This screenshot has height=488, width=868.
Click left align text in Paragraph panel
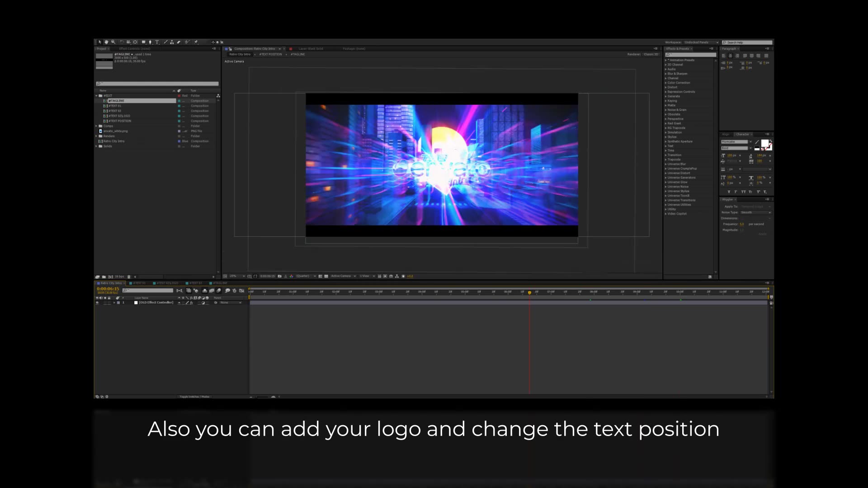coord(724,56)
